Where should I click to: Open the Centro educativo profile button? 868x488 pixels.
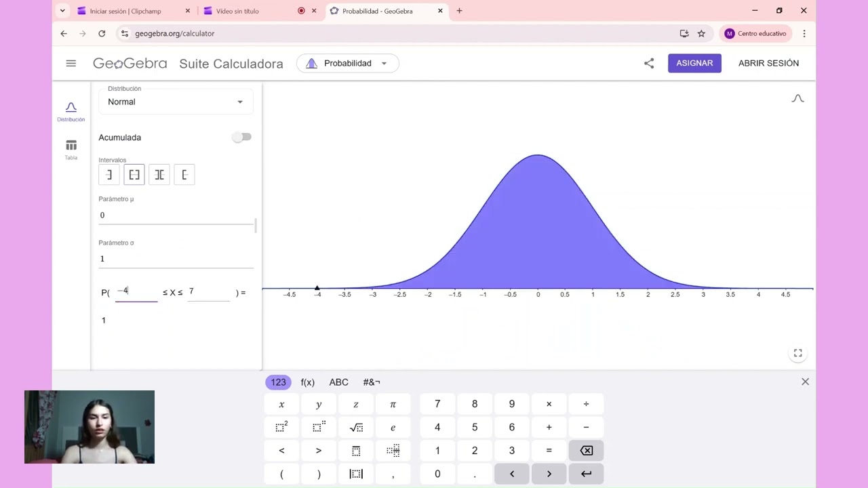point(755,33)
